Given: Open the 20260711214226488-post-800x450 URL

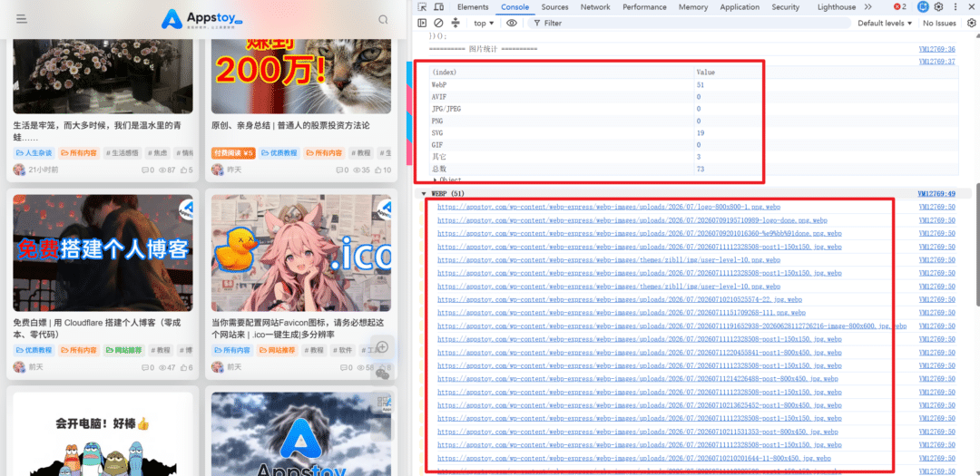Looking at the screenshot, I should (638, 379).
